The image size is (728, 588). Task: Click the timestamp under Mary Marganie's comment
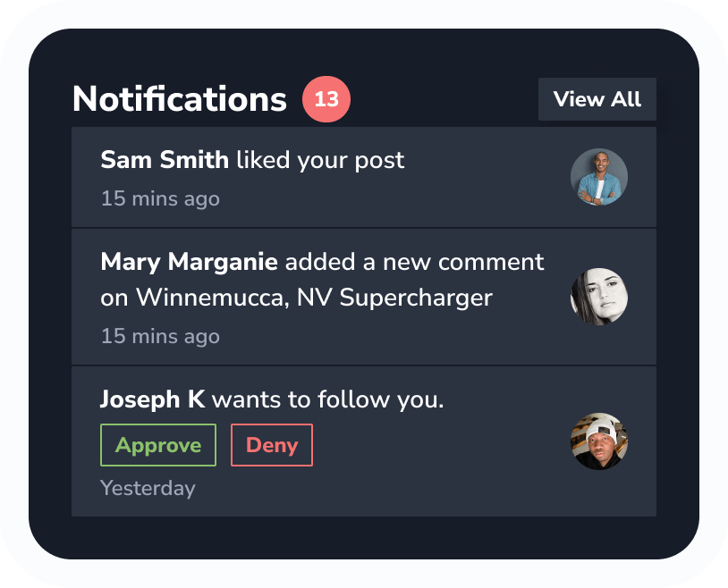tap(160, 336)
